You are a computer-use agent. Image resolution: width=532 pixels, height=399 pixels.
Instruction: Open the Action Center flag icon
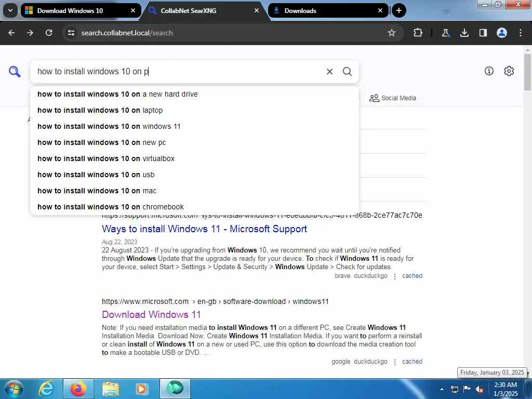(x=467, y=389)
